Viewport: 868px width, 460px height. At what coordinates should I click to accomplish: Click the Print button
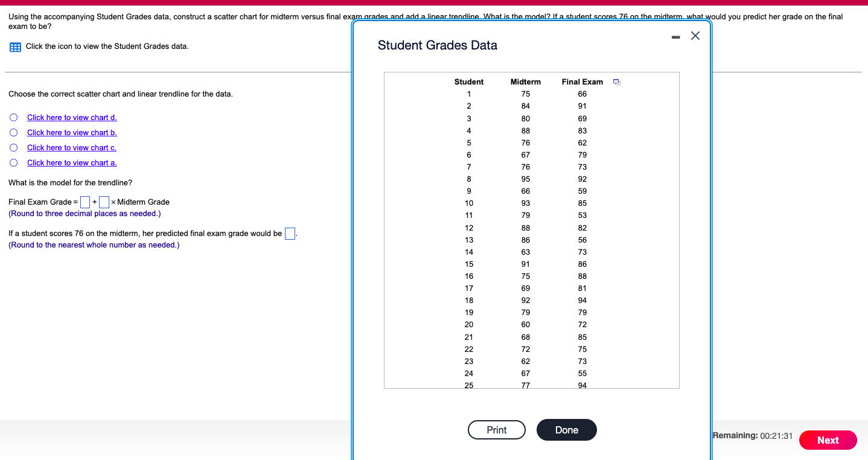click(x=496, y=430)
